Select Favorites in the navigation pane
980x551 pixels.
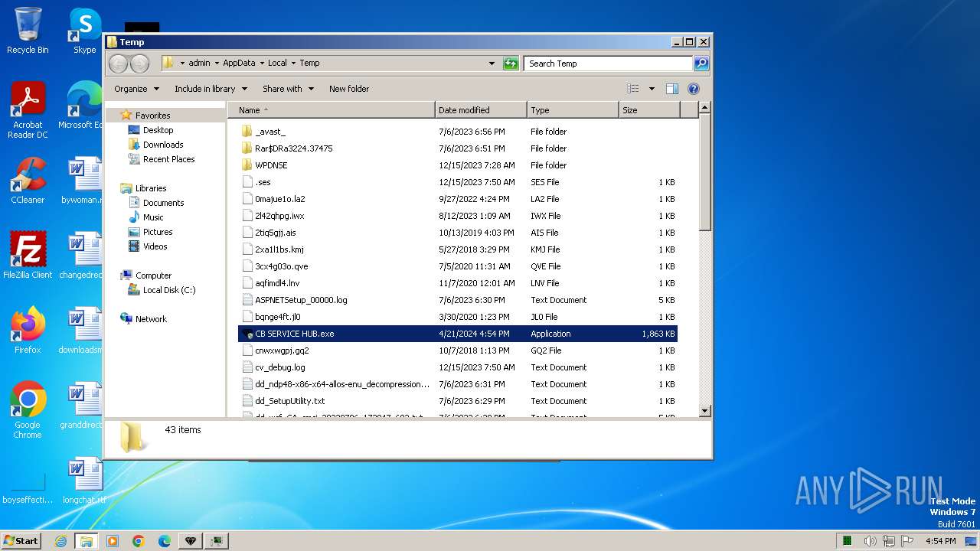(152, 116)
